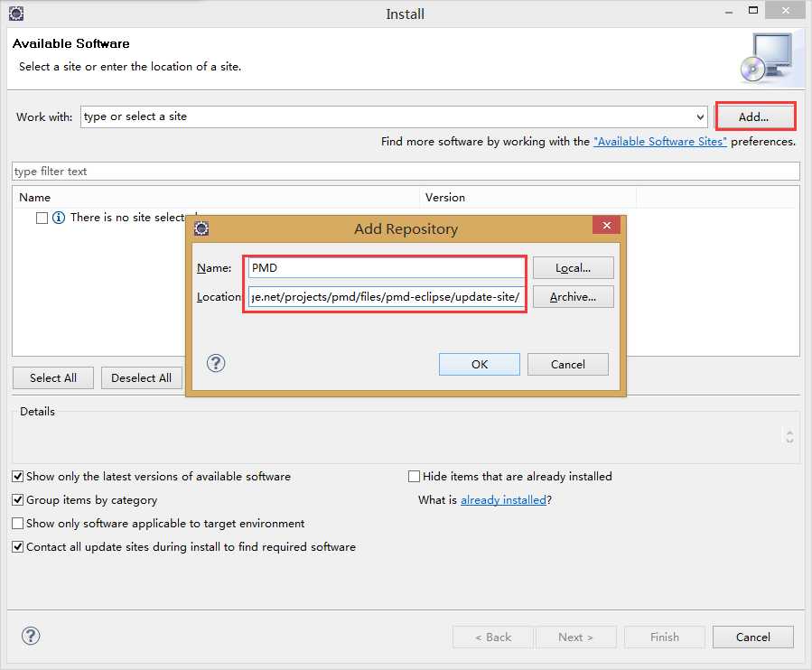Click 'There is no site selected' row text
812x670 pixels.
127,218
